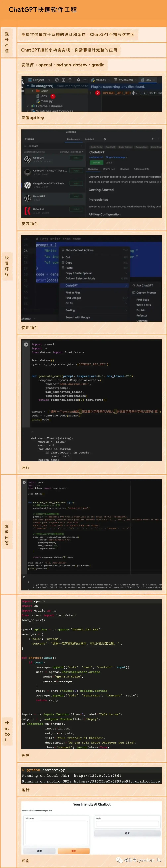The width and height of the screenshot is (167, 868).
Task: Hide the Project panel with the minus icon
Action: tap(85, 80)
